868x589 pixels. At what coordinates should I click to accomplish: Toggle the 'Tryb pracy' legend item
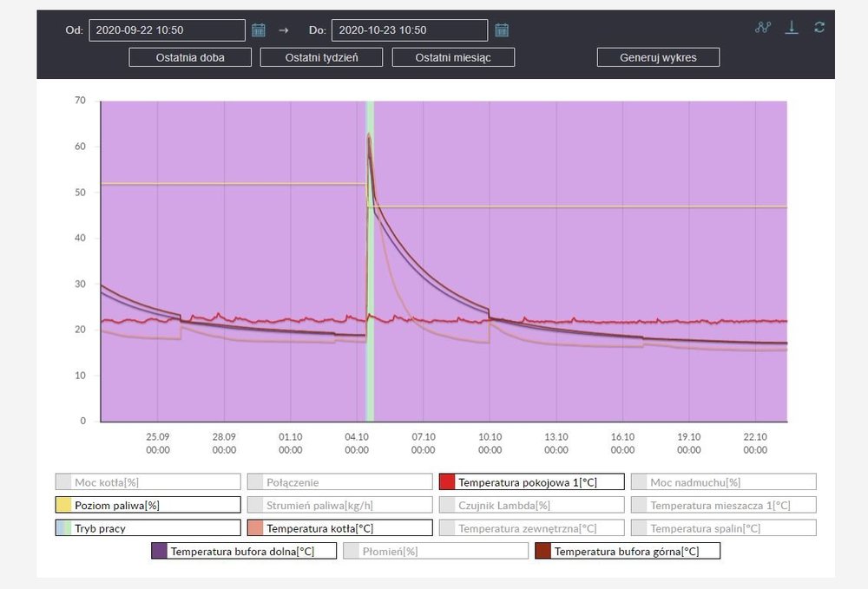coord(148,527)
